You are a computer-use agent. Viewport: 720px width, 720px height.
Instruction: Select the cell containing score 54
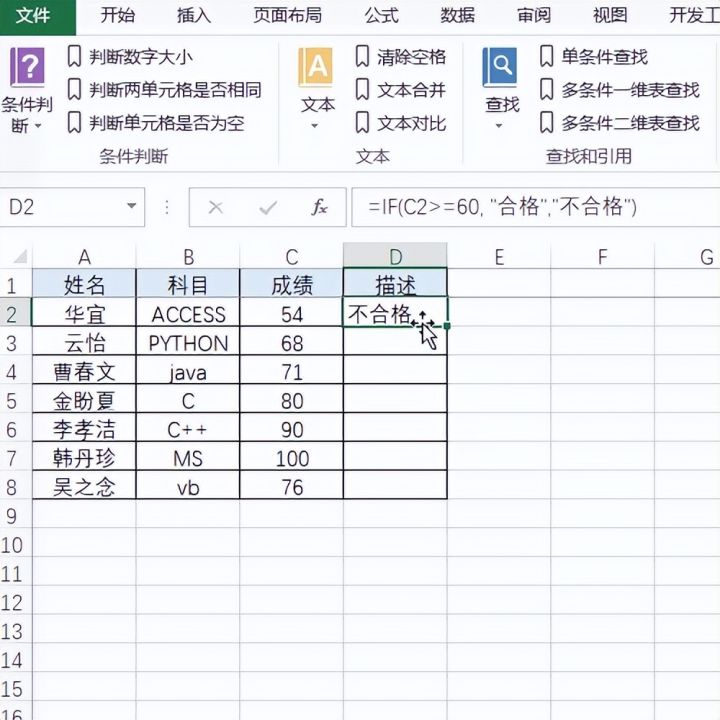point(292,313)
